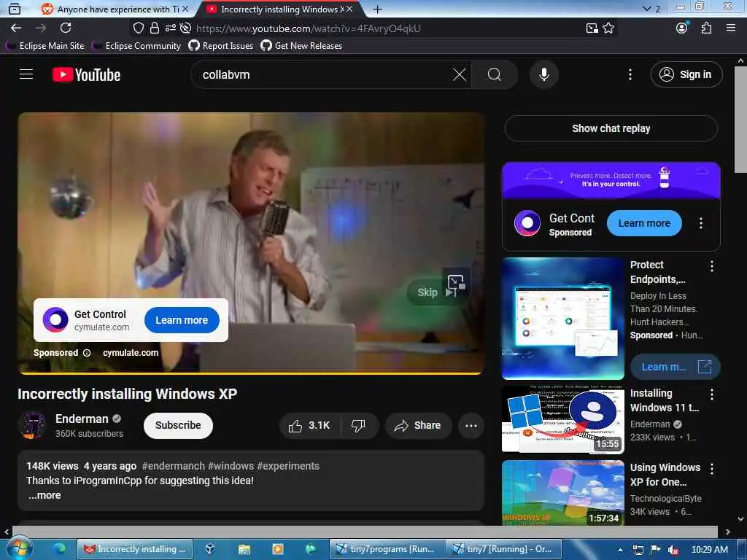Image resolution: width=747 pixels, height=560 pixels.
Task: Subscribe to Enderman channel
Action: (178, 425)
